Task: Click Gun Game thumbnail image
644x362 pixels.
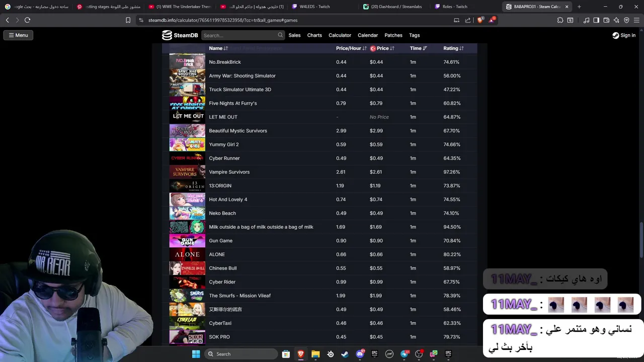Action: pyautogui.click(x=187, y=241)
